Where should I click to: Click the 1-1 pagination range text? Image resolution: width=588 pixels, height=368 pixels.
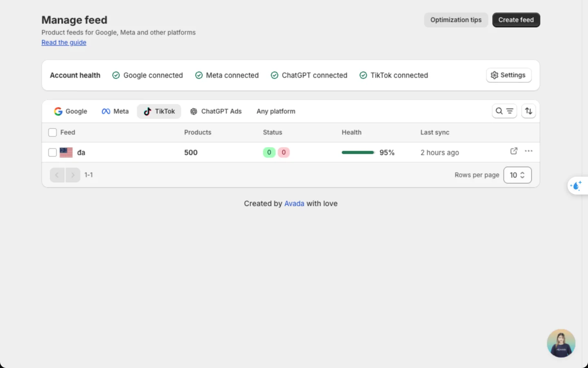[89, 175]
